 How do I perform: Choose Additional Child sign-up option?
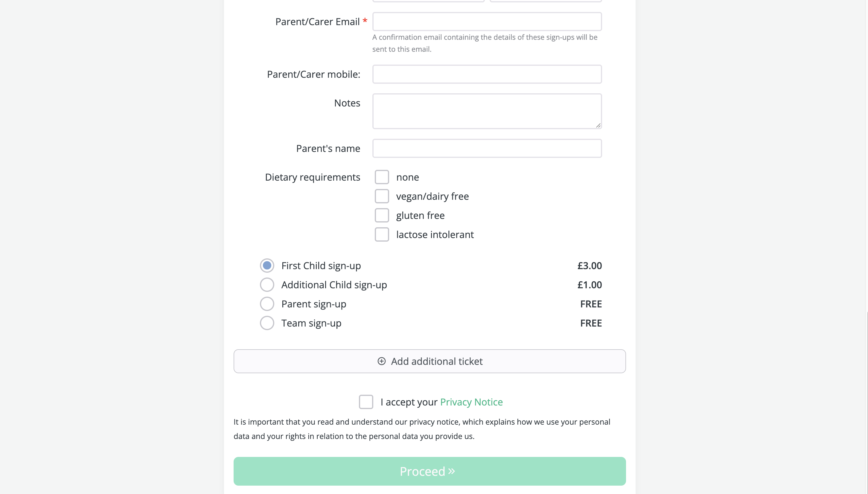(267, 285)
